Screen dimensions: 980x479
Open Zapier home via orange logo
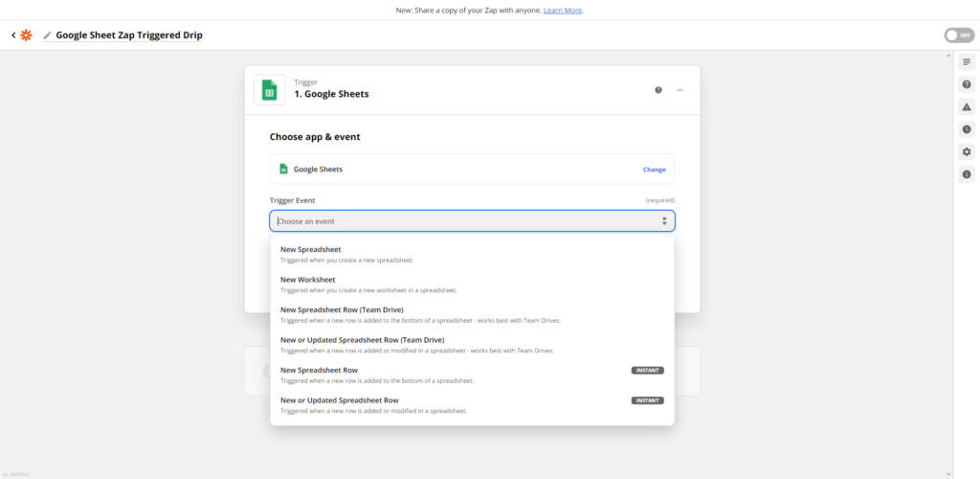point(26,35)
